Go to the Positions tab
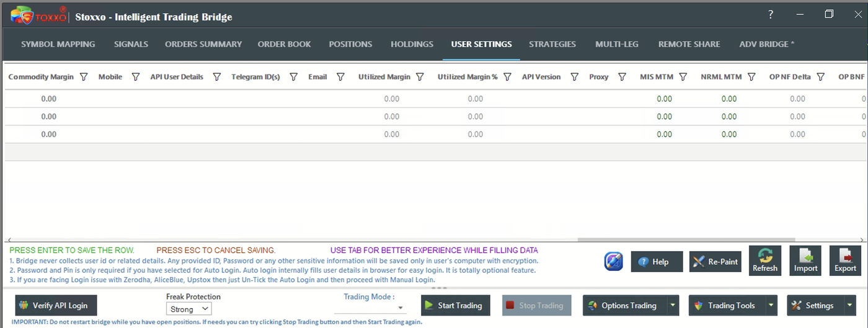Screen dimensions: 868x328 [x=350, y=44]
